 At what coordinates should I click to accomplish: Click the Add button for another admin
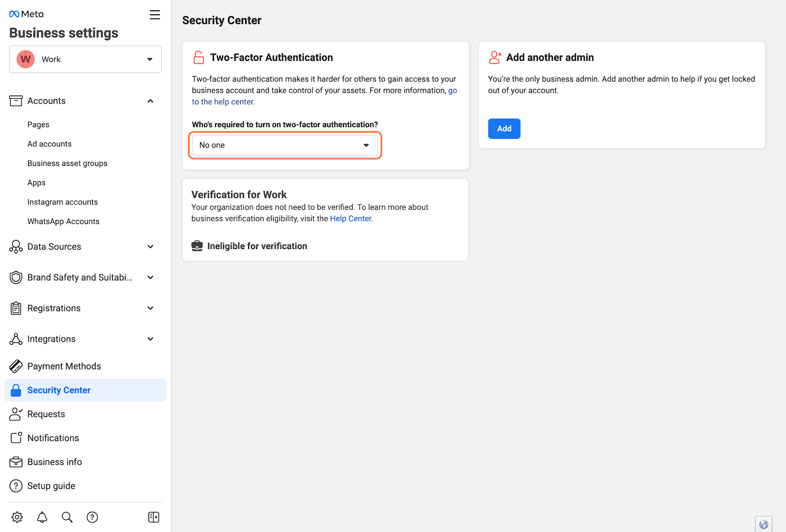coord(504,129)
